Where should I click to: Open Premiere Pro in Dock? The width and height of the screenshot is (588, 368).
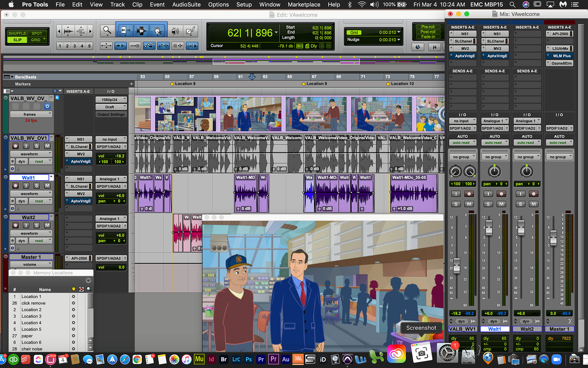[261, 359]
